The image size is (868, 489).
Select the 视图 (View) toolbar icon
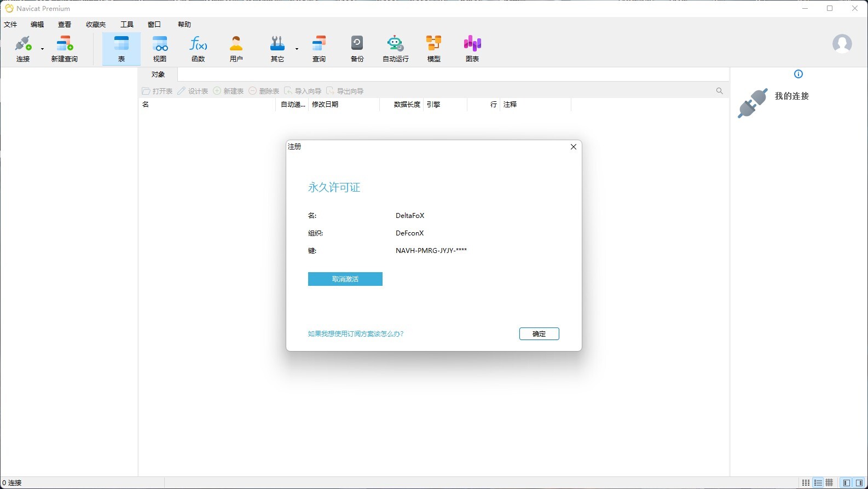pyautogui.click(x=160, y=48)
